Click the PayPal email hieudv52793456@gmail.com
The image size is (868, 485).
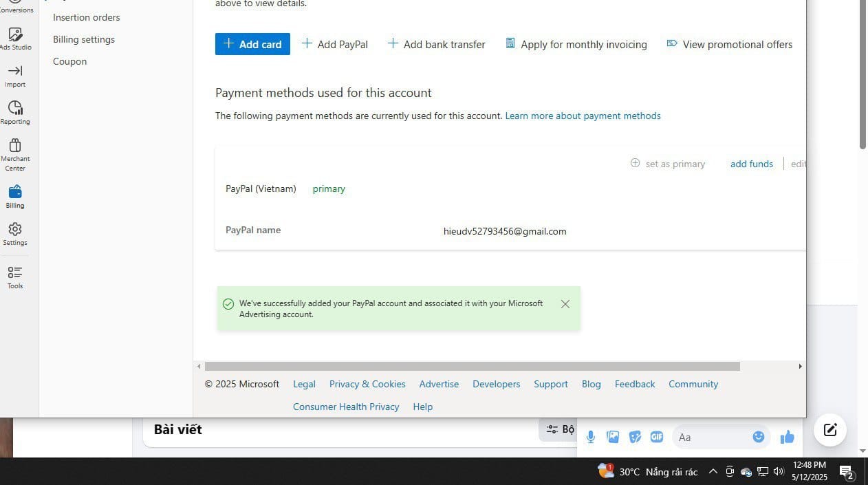505,231
